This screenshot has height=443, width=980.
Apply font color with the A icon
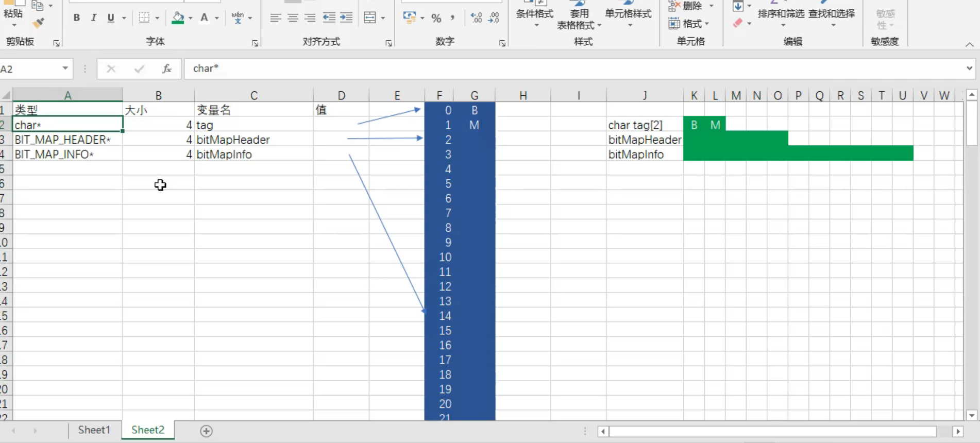point(204,18)
